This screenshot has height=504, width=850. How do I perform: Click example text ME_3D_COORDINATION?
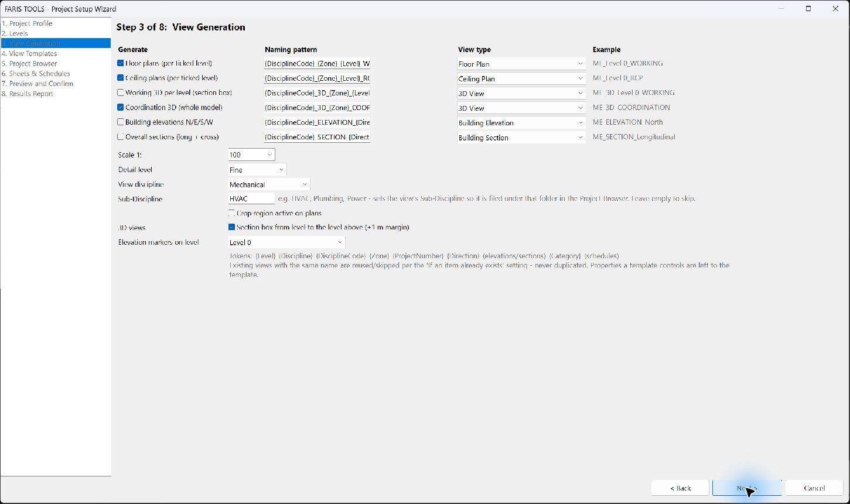631,108
